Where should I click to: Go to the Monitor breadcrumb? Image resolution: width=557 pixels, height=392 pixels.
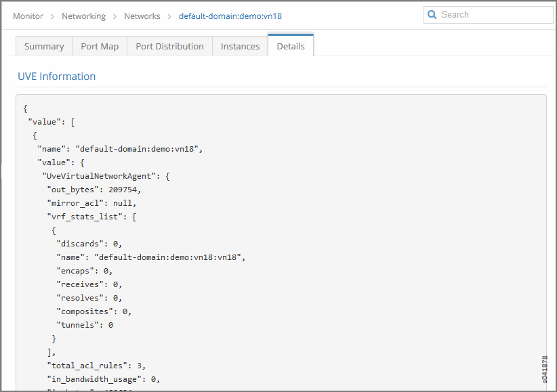(28, 16)
